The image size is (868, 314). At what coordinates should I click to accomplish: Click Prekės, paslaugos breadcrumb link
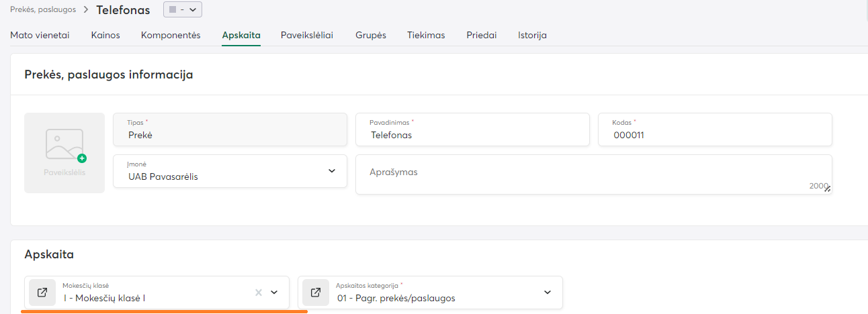pyautogui.click(x=43, y=10)
